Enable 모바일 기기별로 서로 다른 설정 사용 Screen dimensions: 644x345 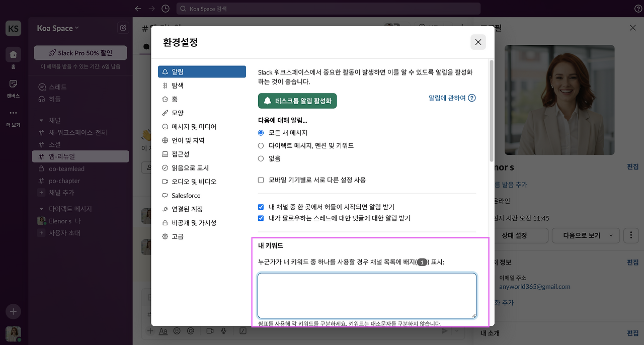(x=261, y=180)
